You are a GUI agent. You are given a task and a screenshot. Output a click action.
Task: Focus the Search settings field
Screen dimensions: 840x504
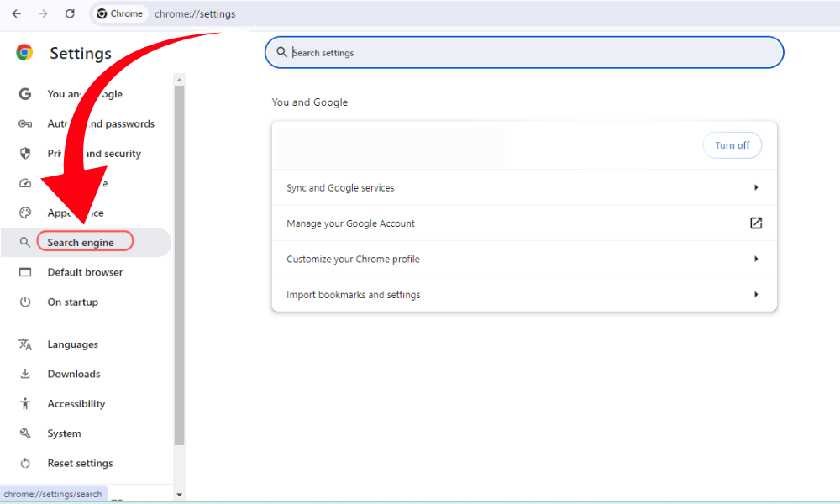524,52
